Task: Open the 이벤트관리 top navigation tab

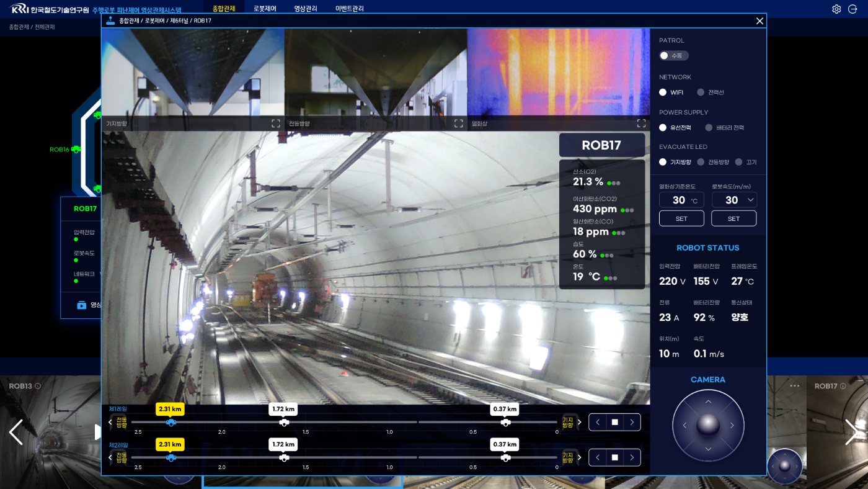Action: tap(350, 9)
